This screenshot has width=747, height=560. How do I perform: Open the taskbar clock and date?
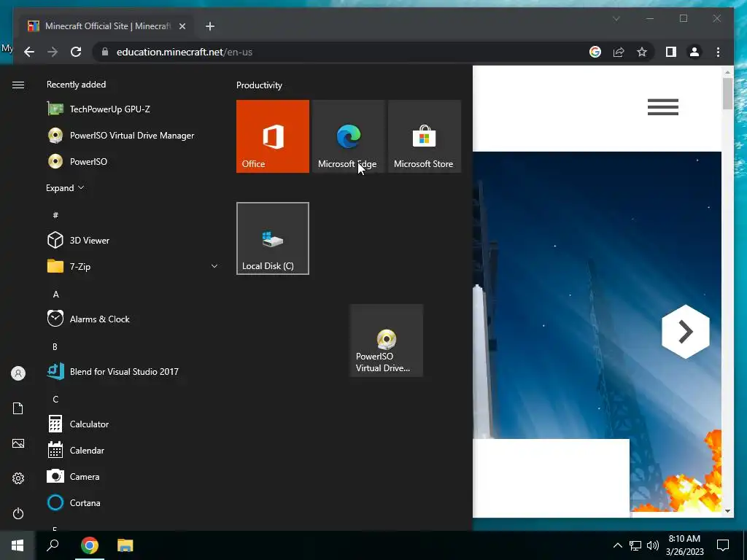(684, 545)
